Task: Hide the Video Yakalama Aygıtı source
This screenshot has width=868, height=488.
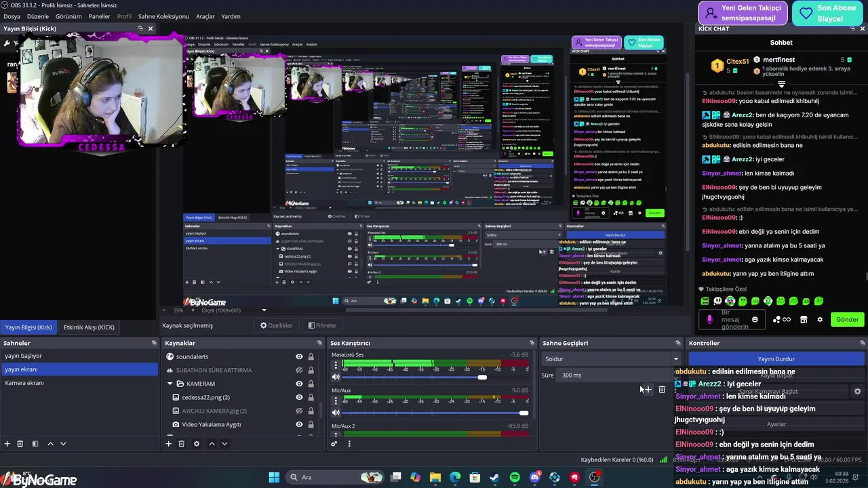Action: [x=299, y=424]
